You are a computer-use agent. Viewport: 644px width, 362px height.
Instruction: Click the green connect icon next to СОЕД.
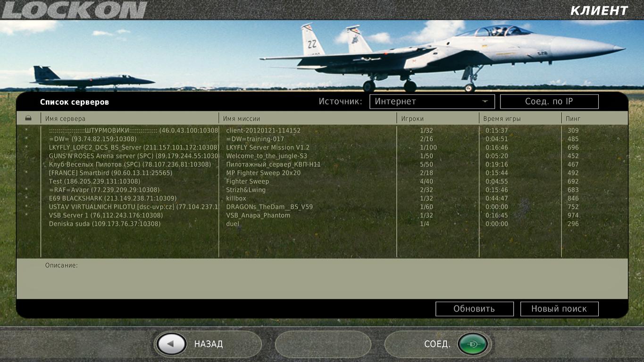474,344
